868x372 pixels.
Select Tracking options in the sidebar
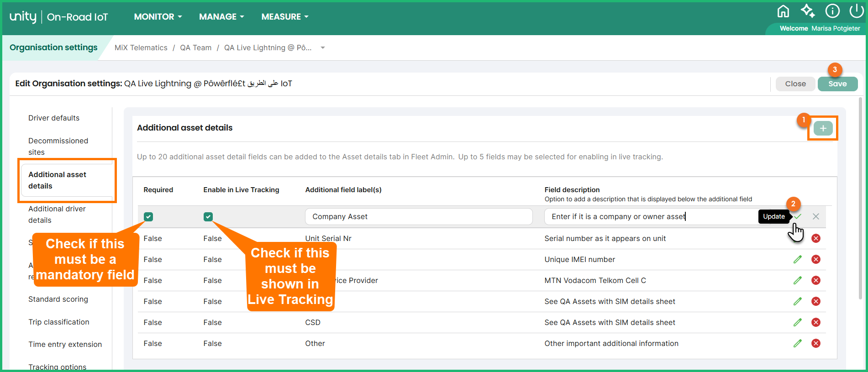(57, 367)
